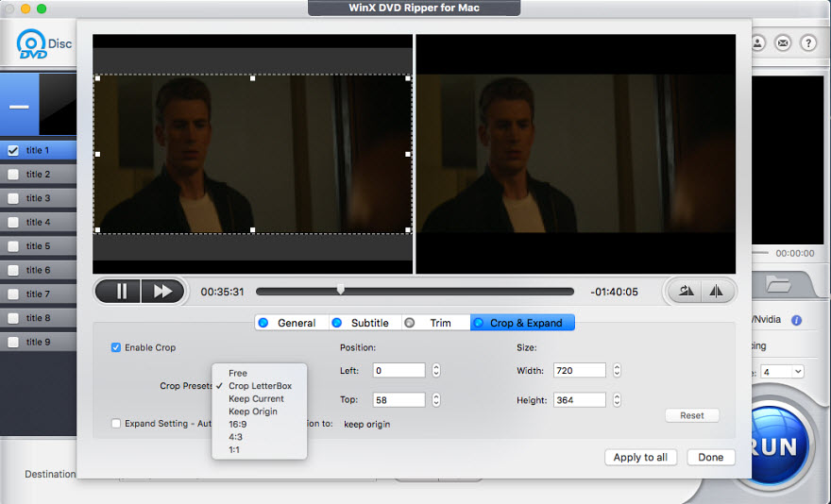
Task: Tick the title 5 checkbox
Action: (x=13, y=246)
